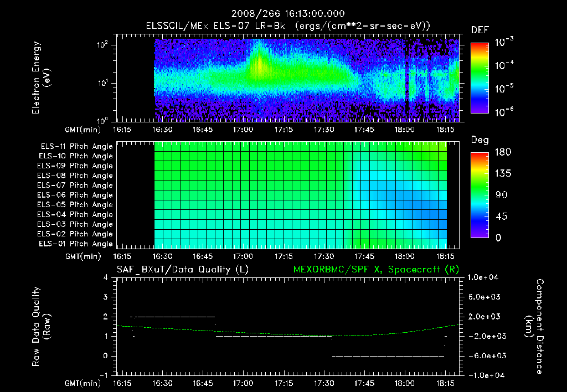Click the ELS-03 Pitch Angle row label
This screenshot has height=392, width=567.
75,224
